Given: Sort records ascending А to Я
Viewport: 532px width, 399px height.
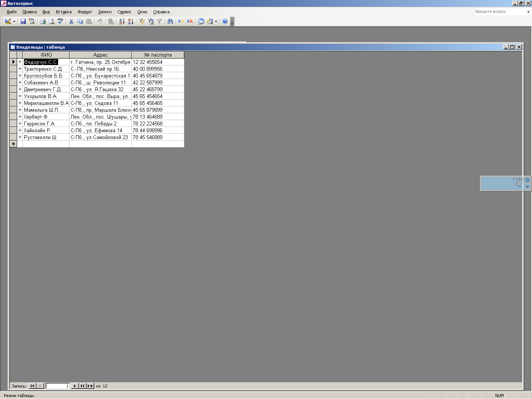Looking at the screenshot, I should click(122, 21).
